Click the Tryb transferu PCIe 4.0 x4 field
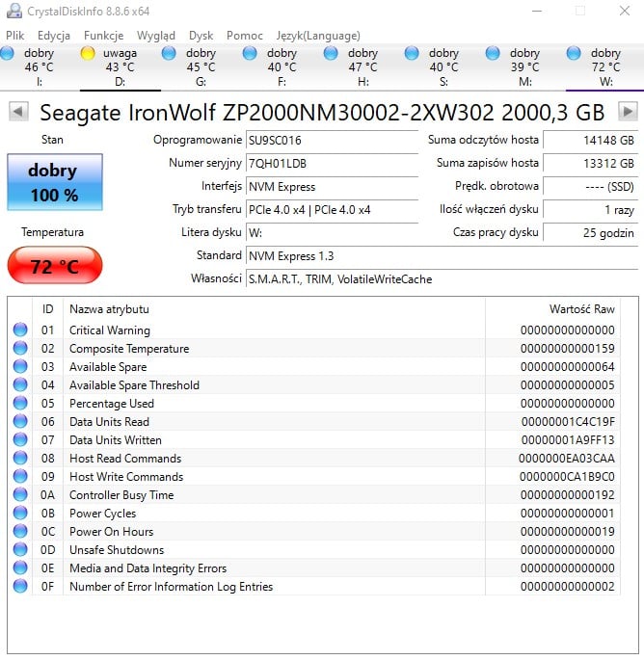This screenshot has width=644, height=660. (332, 210)
